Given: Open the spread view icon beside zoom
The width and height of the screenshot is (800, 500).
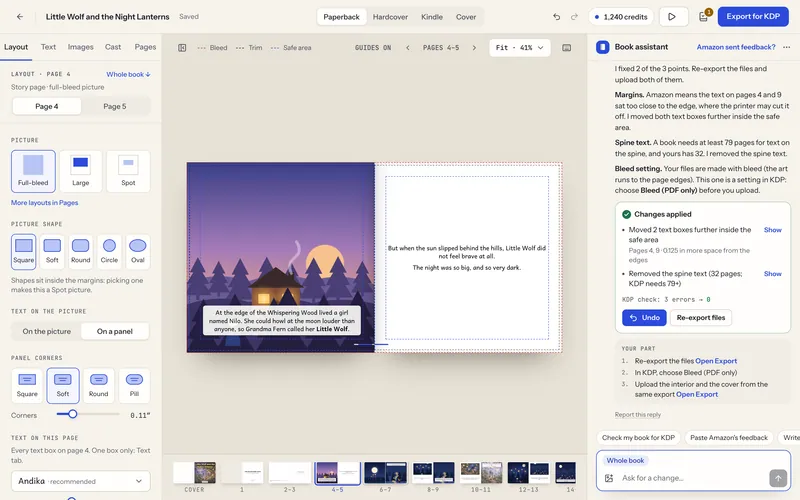Looking at the screenshot, I should [566, 48].
